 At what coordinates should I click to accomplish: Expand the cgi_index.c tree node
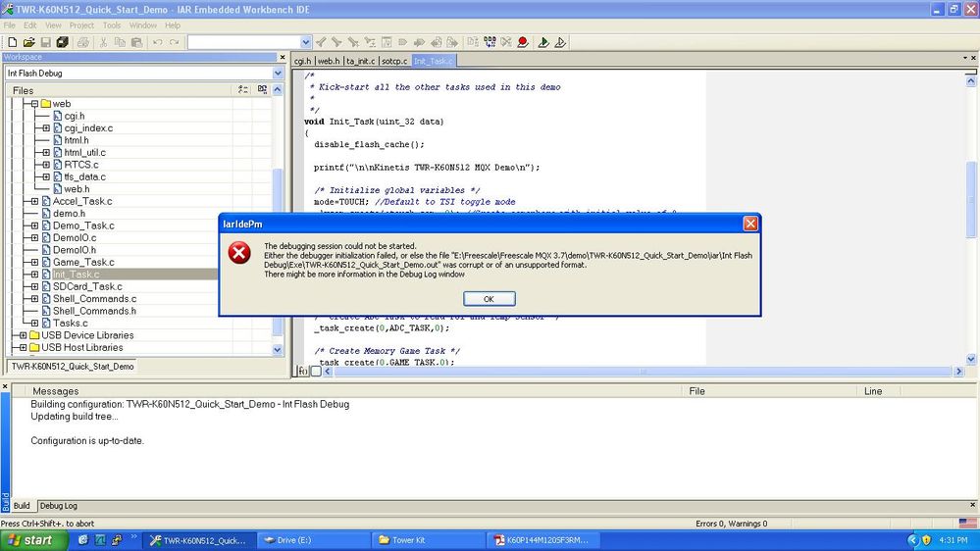pyautogui.click(x=46, y=128)
